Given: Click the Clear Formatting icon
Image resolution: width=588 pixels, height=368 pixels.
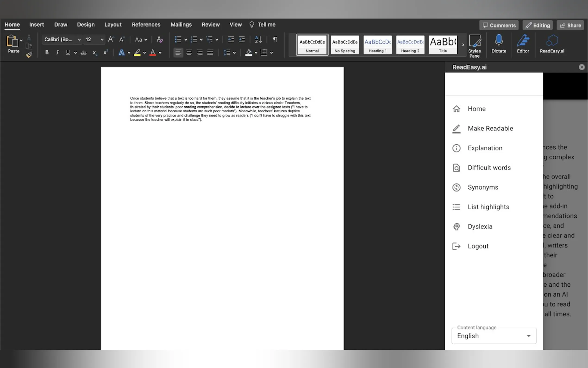Looking at the screenshot, I should point(160,39).
